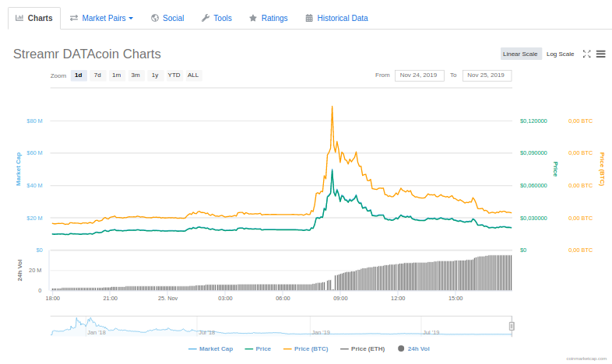Click the Tools wrench icon

(x=206, y=18)
